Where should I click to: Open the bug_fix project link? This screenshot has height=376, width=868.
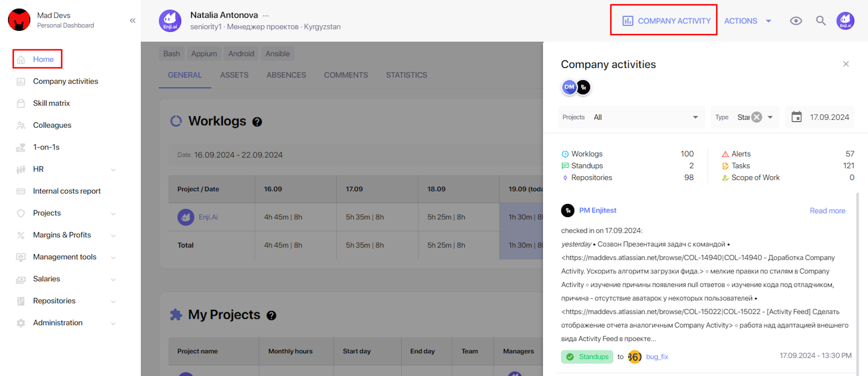(x=657, y=357)
